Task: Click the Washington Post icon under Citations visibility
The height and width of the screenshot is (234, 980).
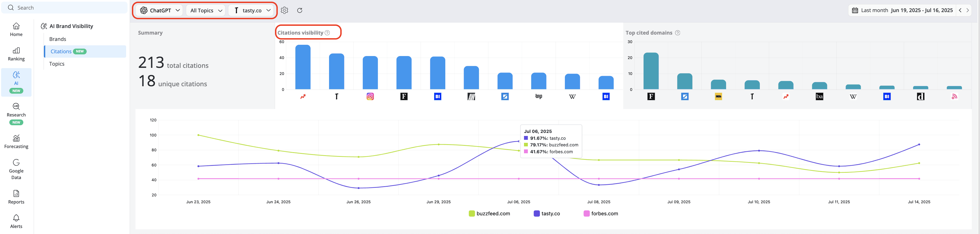Action: point(539,96)
